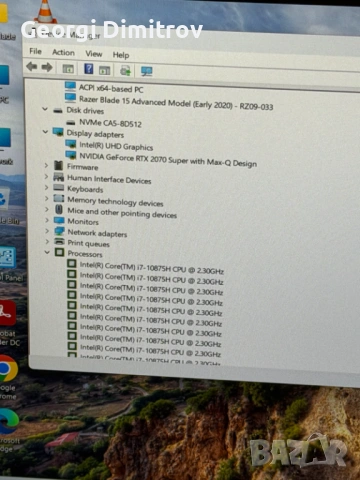This screenshot has height=480, width=360.
Task: Select the fourth i7-10875H processor entry
Action: [x=151, y=299]
